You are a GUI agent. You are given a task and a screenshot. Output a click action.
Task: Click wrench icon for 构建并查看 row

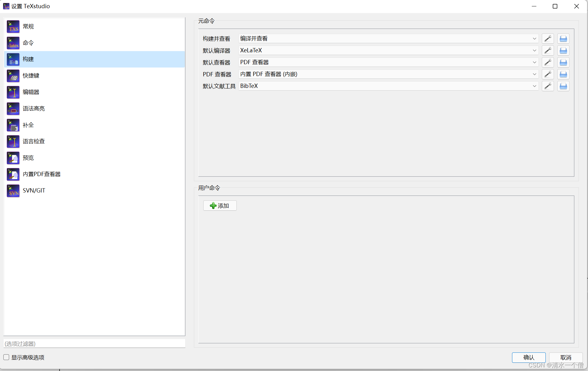pos(548,39)
